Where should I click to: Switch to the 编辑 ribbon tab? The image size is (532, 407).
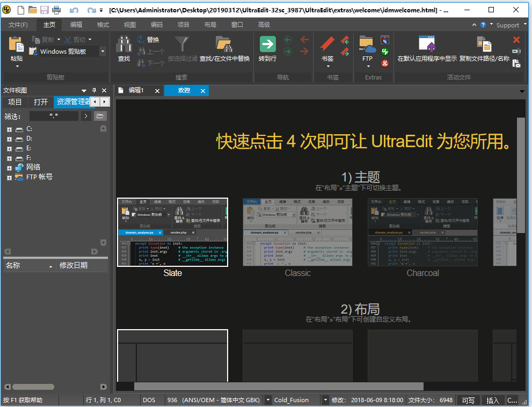point(76,25)
